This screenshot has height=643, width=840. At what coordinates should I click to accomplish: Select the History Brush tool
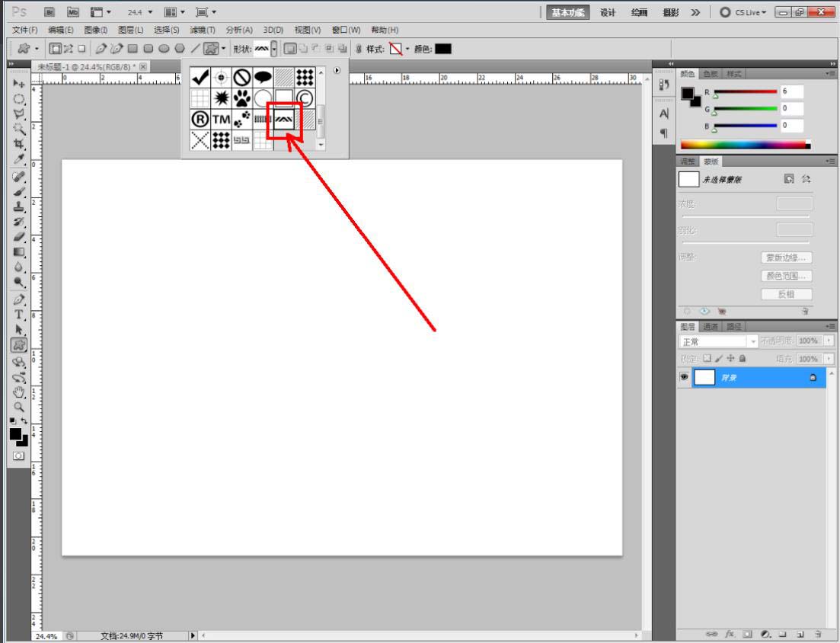pos(19,221)
